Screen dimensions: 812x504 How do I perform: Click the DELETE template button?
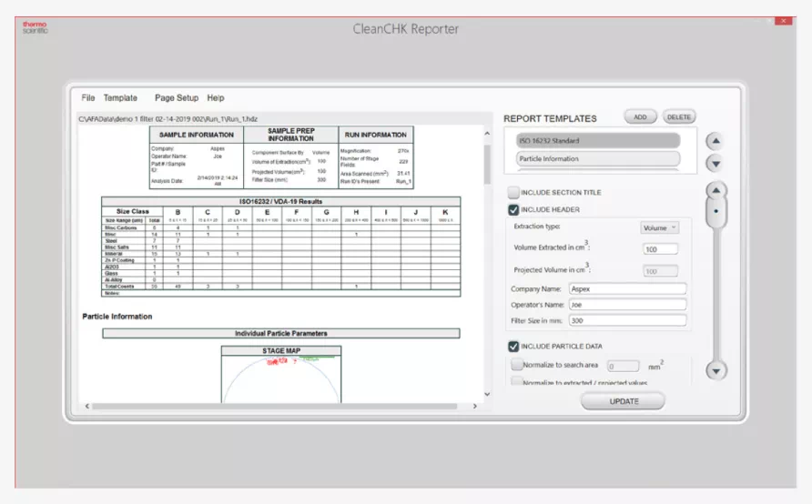tap(678, 117)
